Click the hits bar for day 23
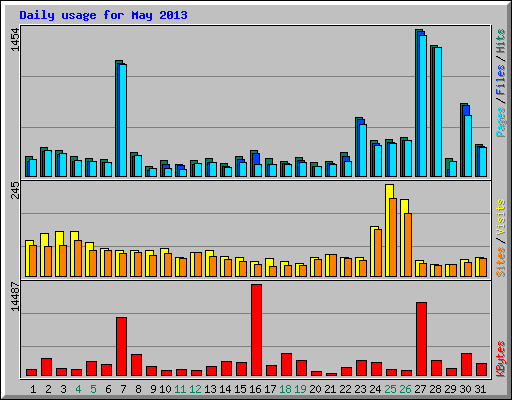 357,147
